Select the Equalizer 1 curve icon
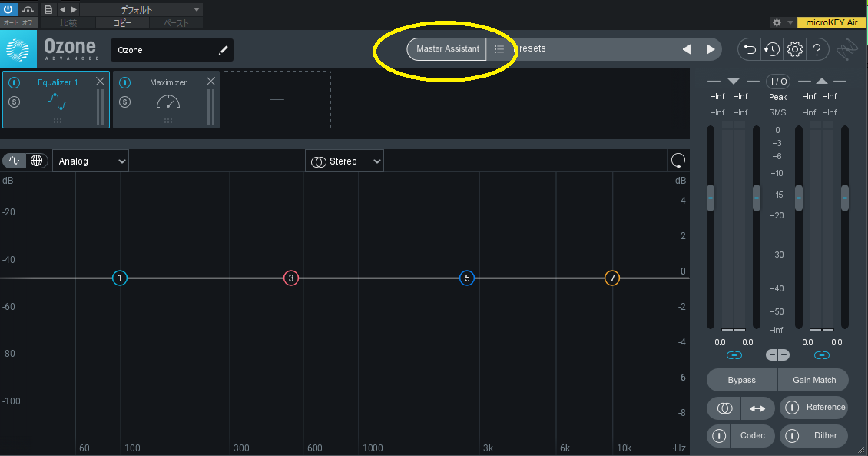 pos(58,102)
